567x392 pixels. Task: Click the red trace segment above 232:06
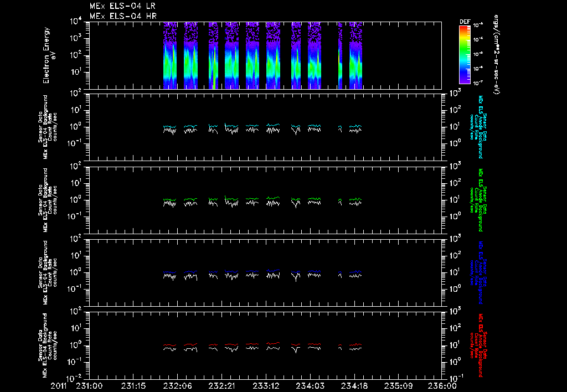coord(169,345)
